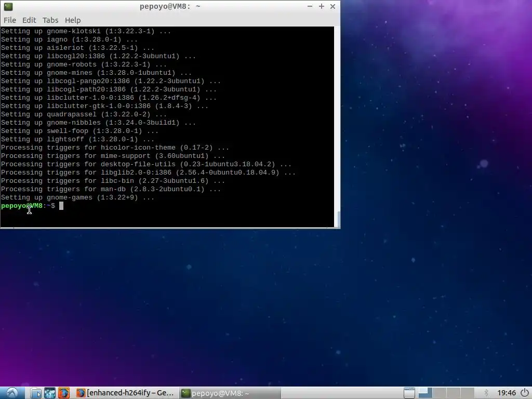Close the terminal window
Viewport: 532px width, 399px height.
coord(333,6)
